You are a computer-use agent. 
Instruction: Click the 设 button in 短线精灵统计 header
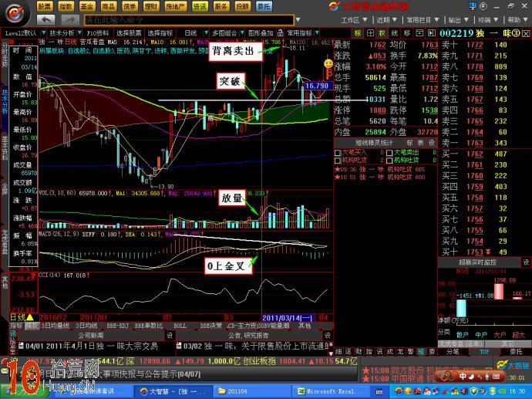click(431, 143)
